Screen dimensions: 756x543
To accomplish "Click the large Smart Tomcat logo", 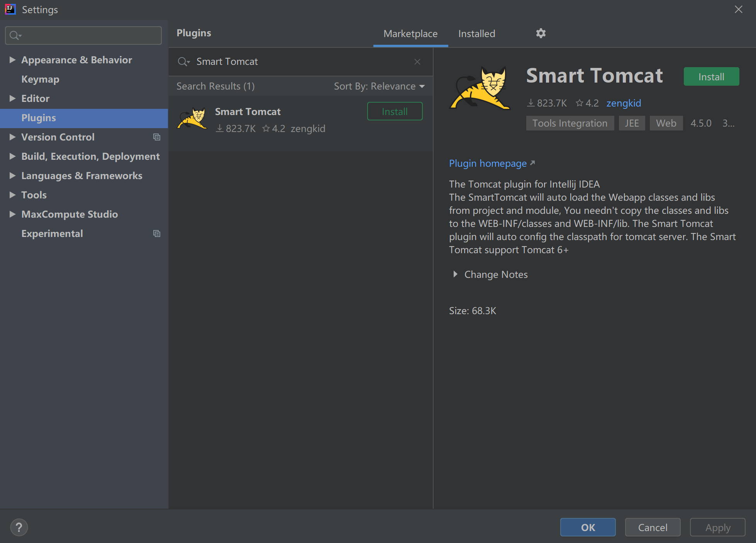I will tap(480, 89).
